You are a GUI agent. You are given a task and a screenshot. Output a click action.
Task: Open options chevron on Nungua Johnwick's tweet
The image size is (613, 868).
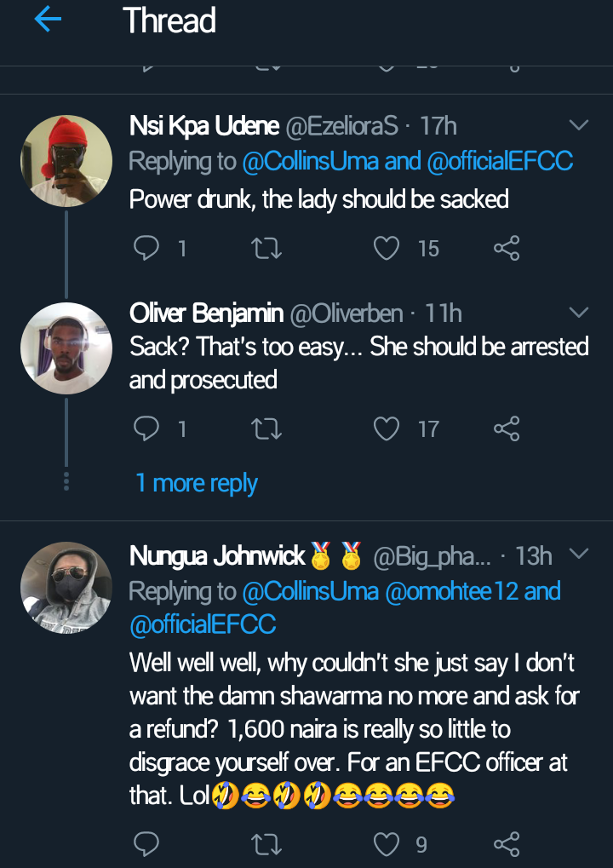coord(578,555)
